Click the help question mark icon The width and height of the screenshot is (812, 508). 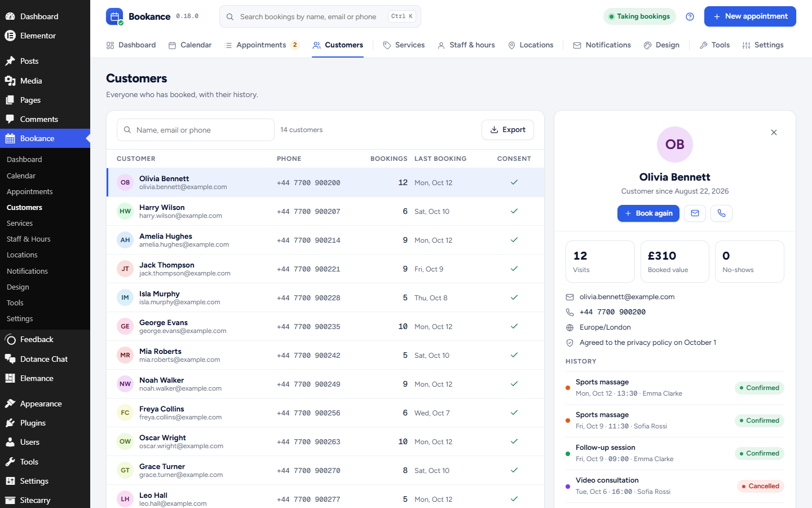690,16
